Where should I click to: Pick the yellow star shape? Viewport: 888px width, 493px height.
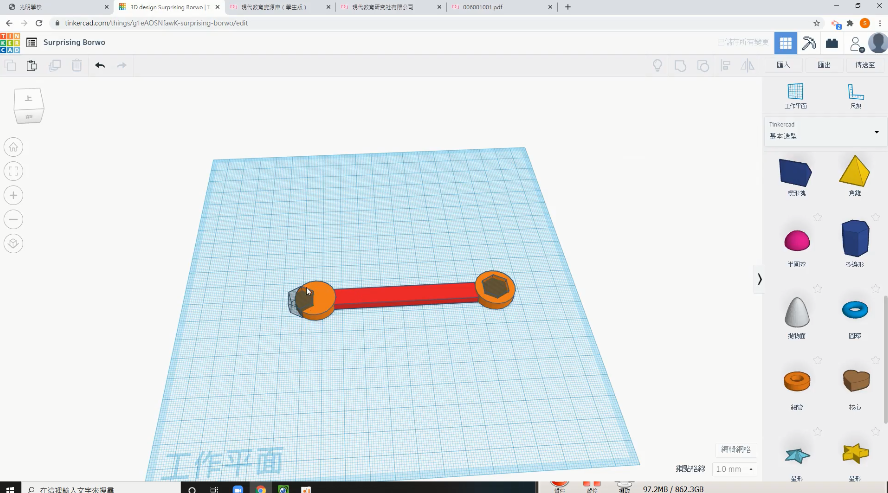coord(855,453)
